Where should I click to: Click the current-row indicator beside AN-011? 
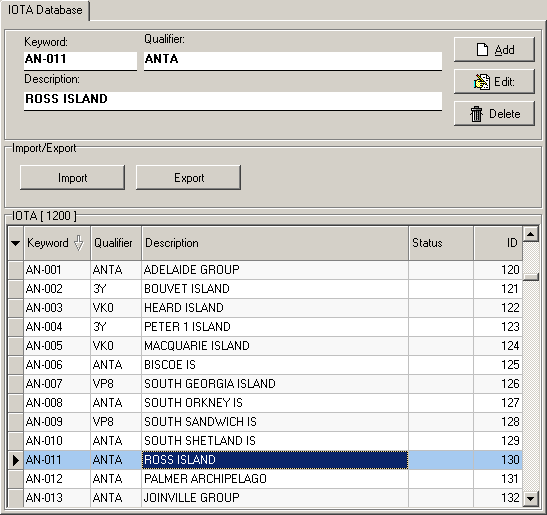coord(16,460)
